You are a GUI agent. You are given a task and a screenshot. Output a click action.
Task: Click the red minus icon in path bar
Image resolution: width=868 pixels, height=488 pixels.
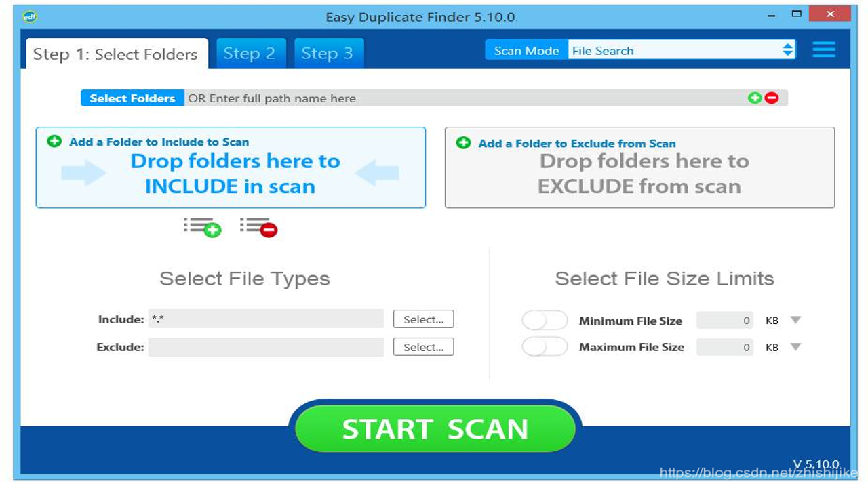tap(772, 98)
